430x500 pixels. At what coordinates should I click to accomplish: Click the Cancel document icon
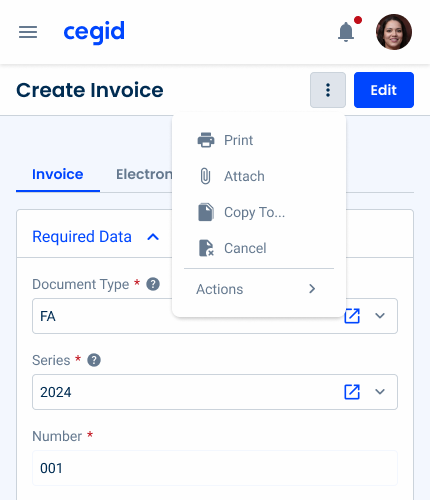pos(206,248)
